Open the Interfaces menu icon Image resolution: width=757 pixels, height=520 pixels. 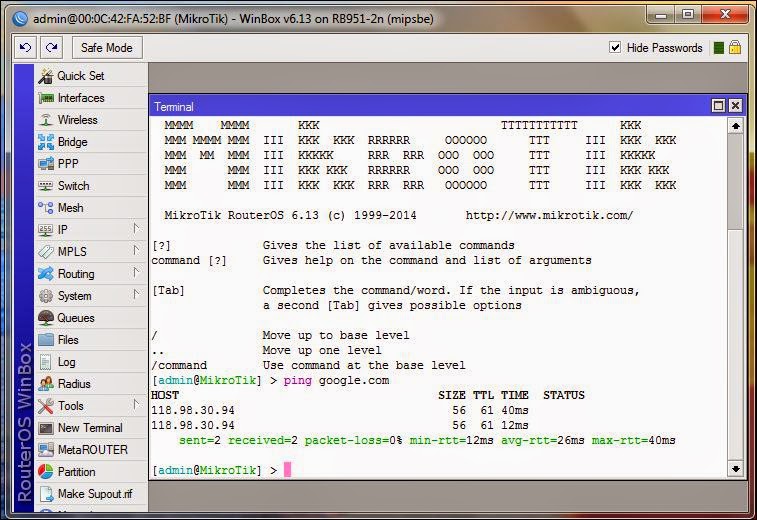click(x=46, y=98)
